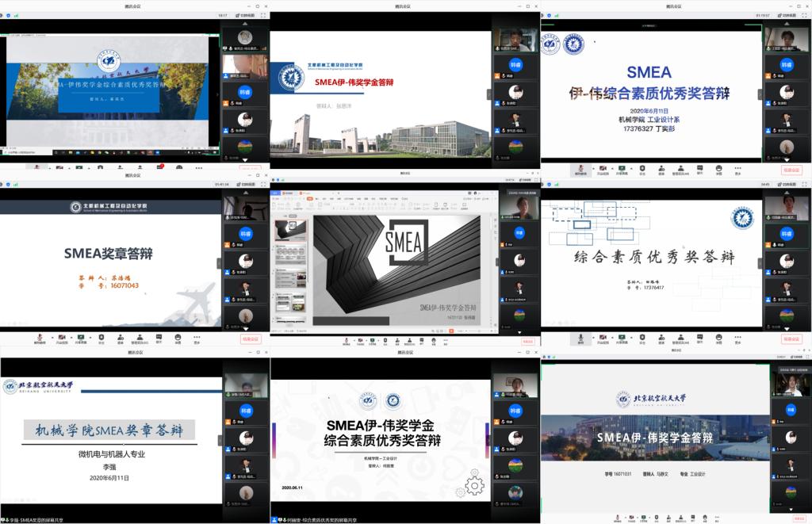This screenshot has height=524, width=812.
Task: Open the emoji icon in the 16071043 window
Action: 178,338
